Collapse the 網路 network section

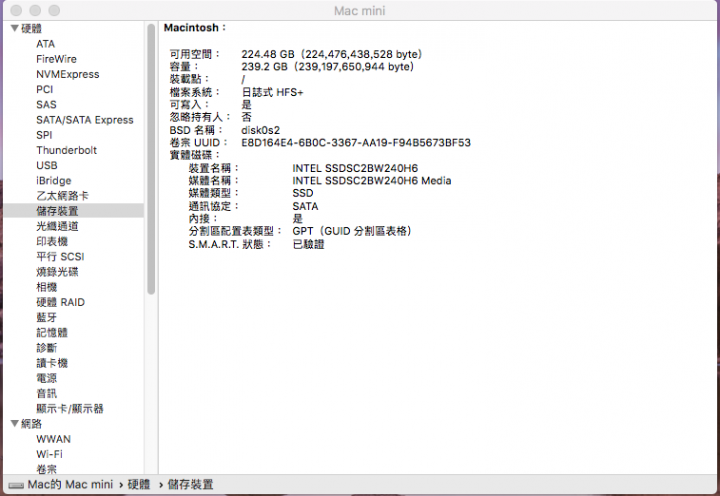coord(15,423)
